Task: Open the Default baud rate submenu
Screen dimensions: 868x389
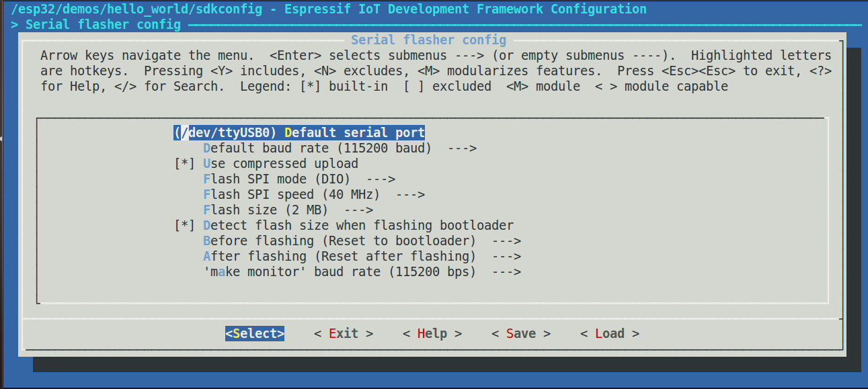Action: 317,148
